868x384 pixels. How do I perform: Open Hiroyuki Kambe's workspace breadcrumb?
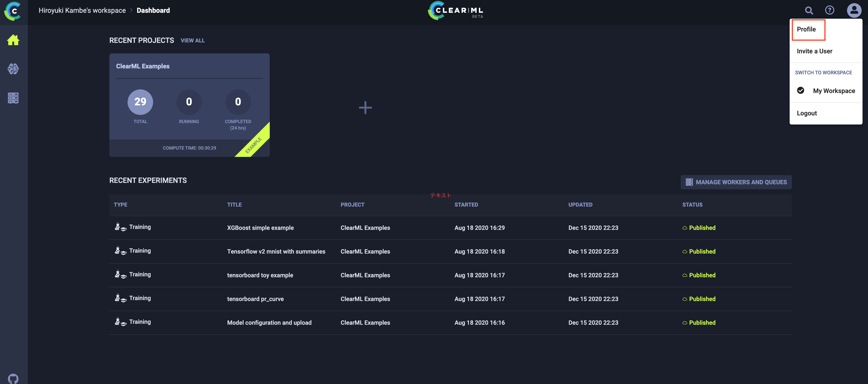[82, 10]
